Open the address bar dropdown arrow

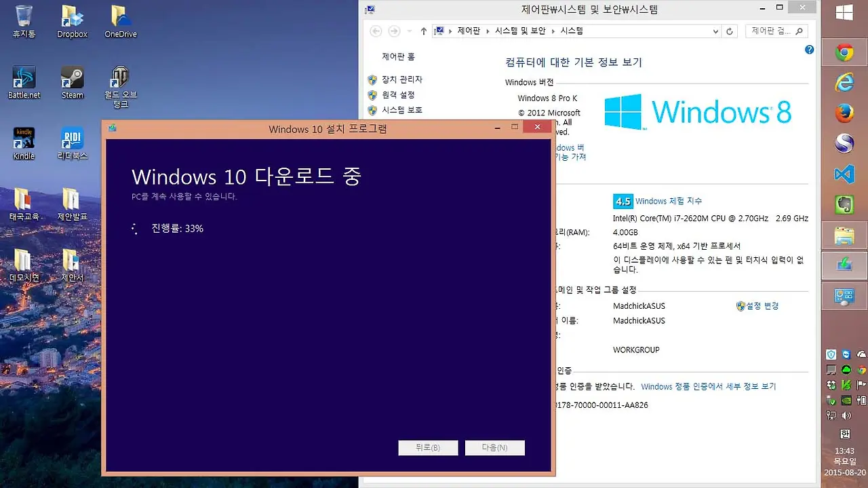pyautogui.click(x=716, y=31)
